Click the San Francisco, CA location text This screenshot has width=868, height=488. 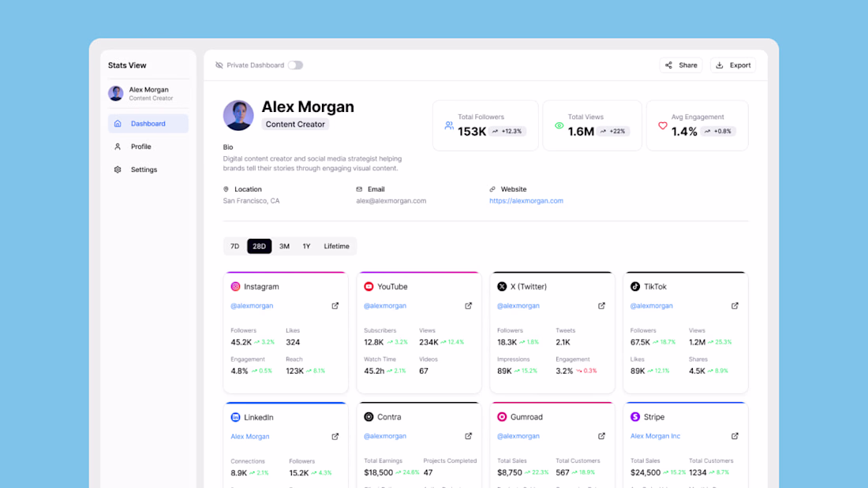click(x=251, y=201)
